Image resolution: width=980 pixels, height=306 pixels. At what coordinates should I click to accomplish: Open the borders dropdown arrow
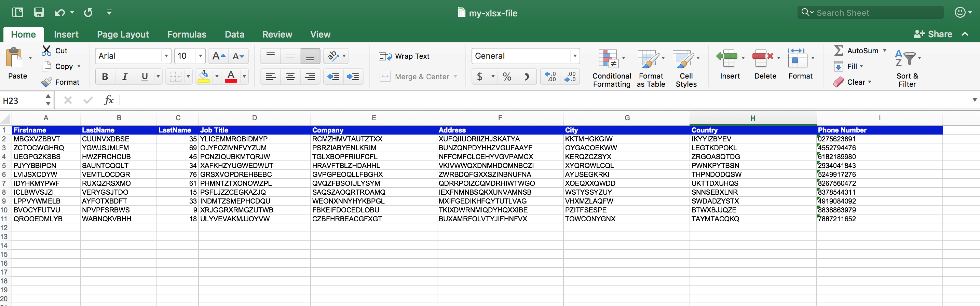click(188, 76)
